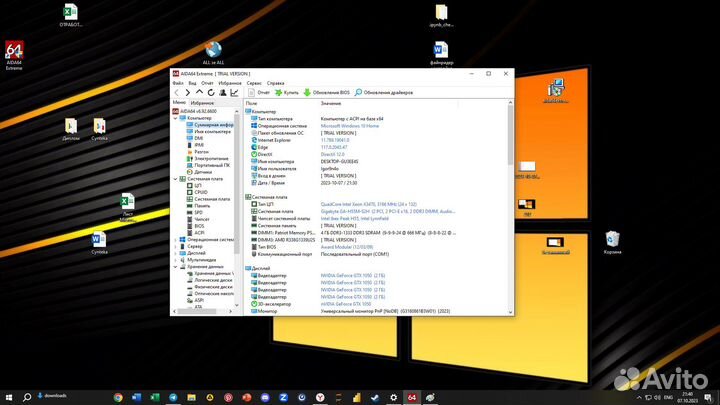The width and height of the screenshot is (720, 405).
Task: Select DMI item in tree
Action: point(195,138)
